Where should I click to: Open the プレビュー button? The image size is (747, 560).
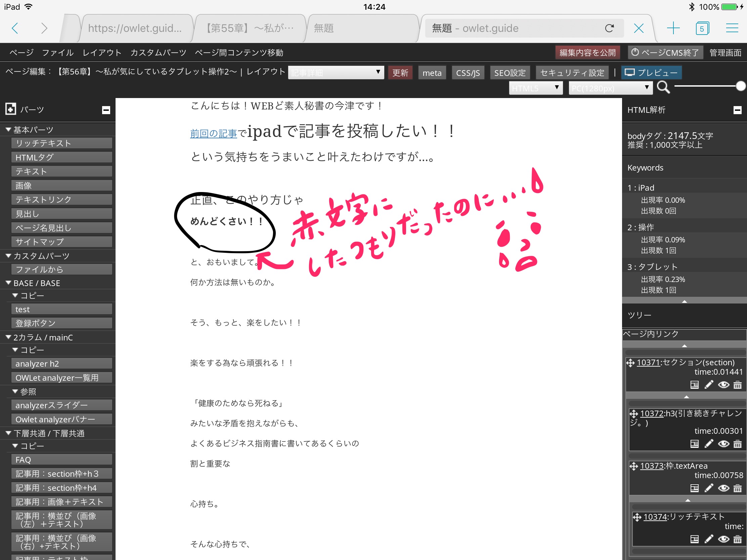coord(651,73)
